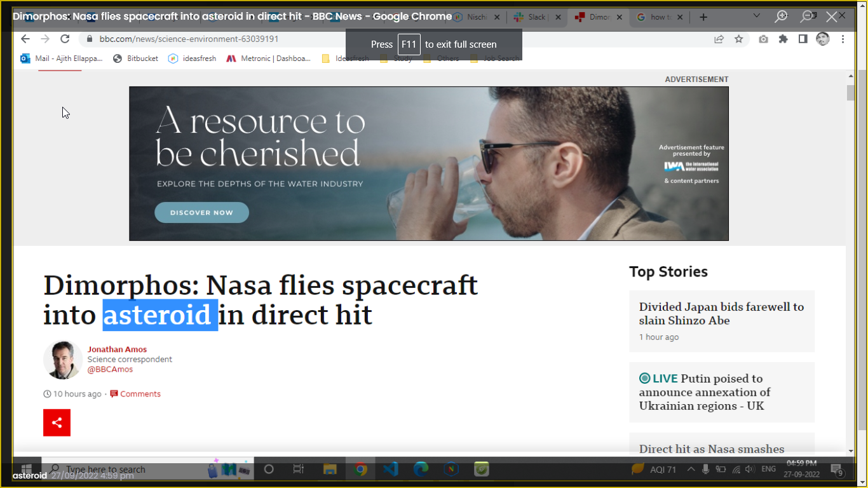Open the notification center icon
This screenshot has height=488, width=868.
(837, 470)
